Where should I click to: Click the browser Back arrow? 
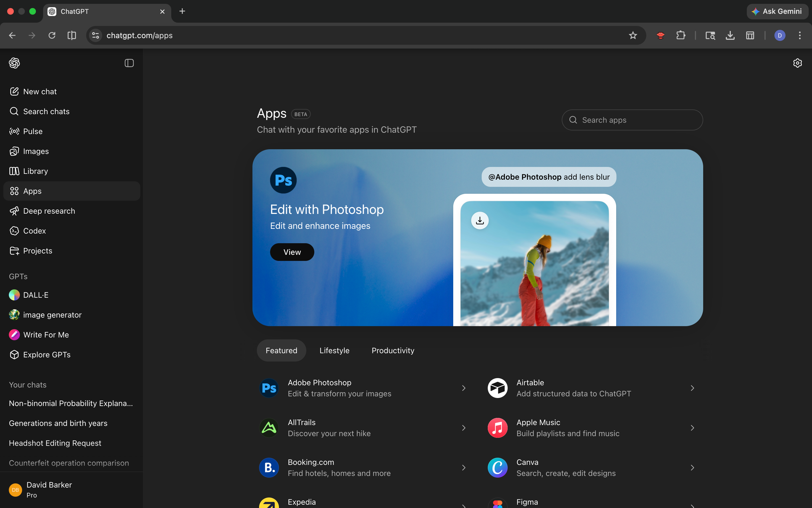point(12,35)
